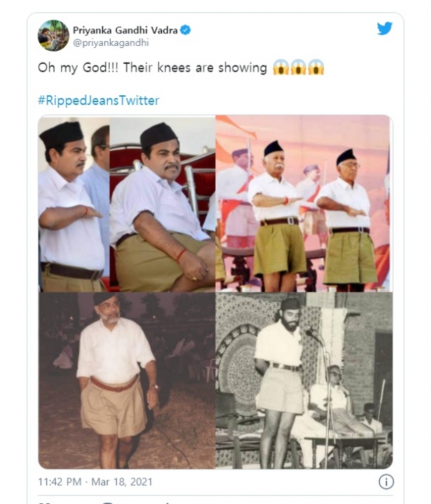This screenshot has height=504, width=431.
Task: Click the blue verified badge
Action: 186,30
